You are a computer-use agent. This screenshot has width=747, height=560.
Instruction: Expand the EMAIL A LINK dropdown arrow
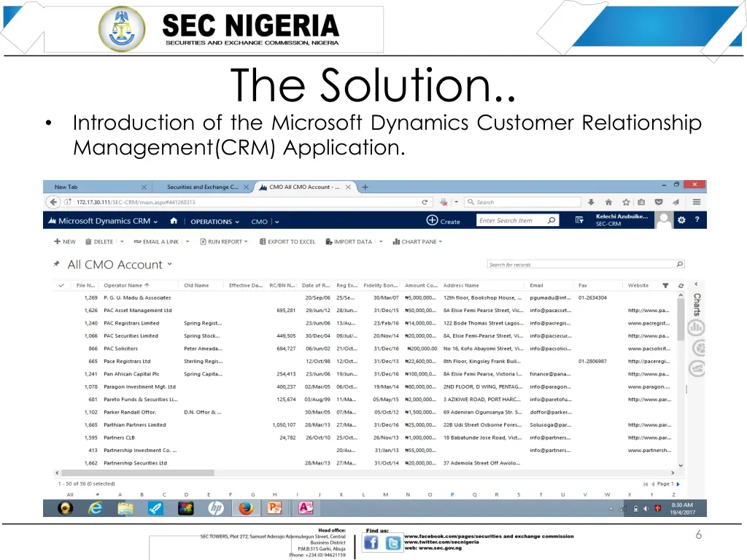tap(187, 242)
